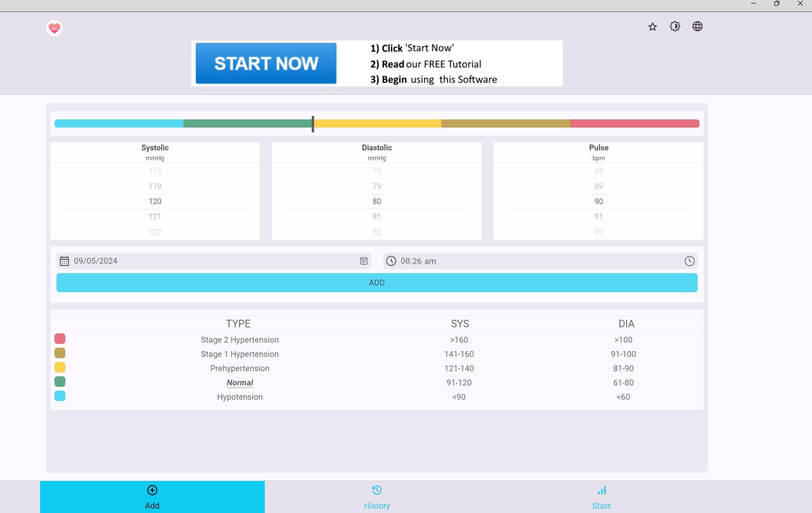Click the marker on the blood pressure range bar
812x513 pixels.
coord(312,123)
